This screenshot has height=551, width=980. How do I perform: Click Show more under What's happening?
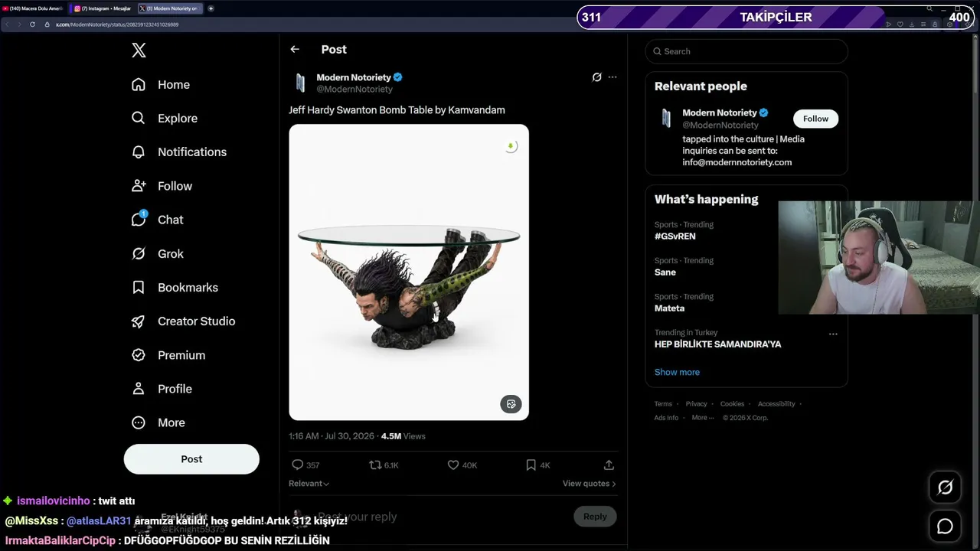pyautogui.click(x=677, y=372)
